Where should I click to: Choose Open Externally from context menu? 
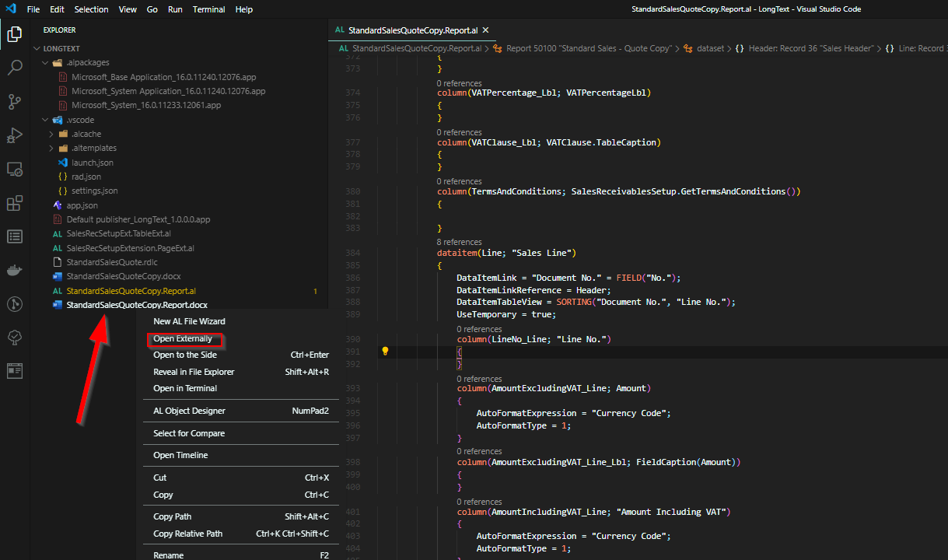coord(183,339)
